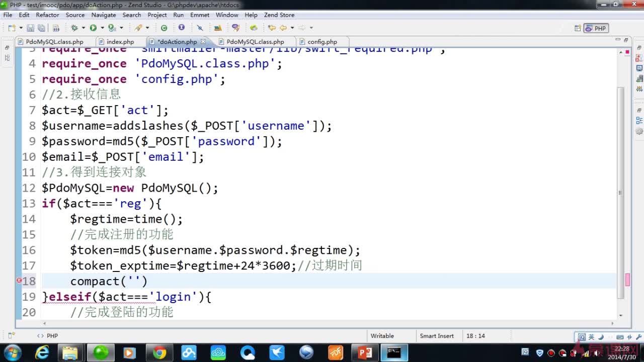Click the scroll down arrow of editor
The width and height of the screenshot is (644, 362).
pyautogui.click(x=620, y=315)
